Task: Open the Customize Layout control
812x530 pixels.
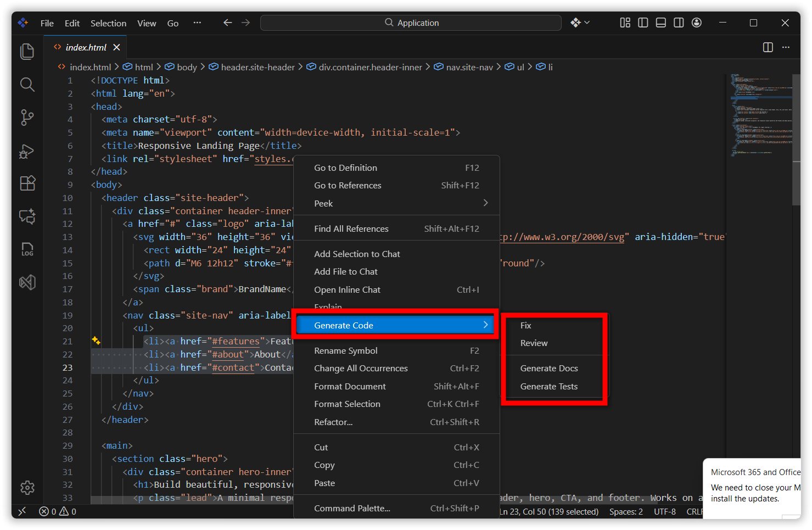Action: point(625,23)
